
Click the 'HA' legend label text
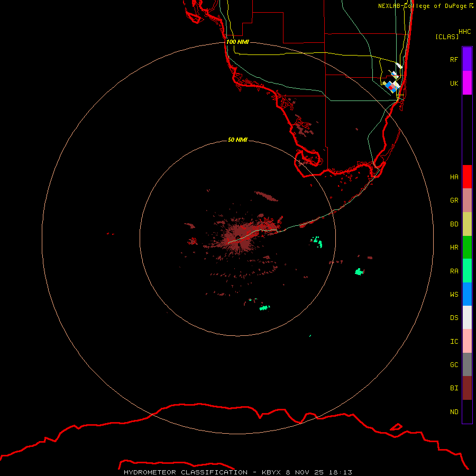[454, 177]
